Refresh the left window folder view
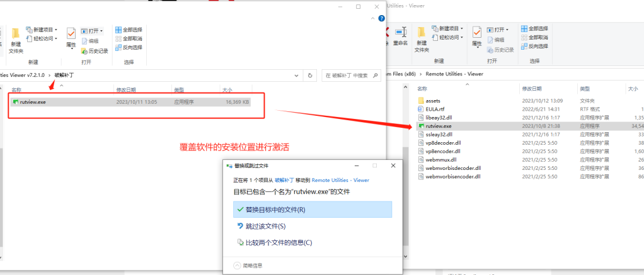 coord(310,76)
